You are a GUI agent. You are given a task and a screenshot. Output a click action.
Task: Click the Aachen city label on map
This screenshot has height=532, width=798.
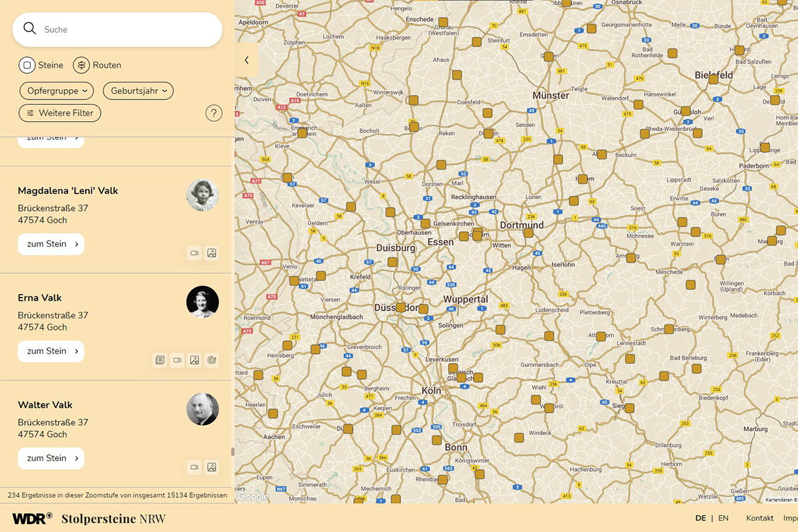[x=275, y=436]
